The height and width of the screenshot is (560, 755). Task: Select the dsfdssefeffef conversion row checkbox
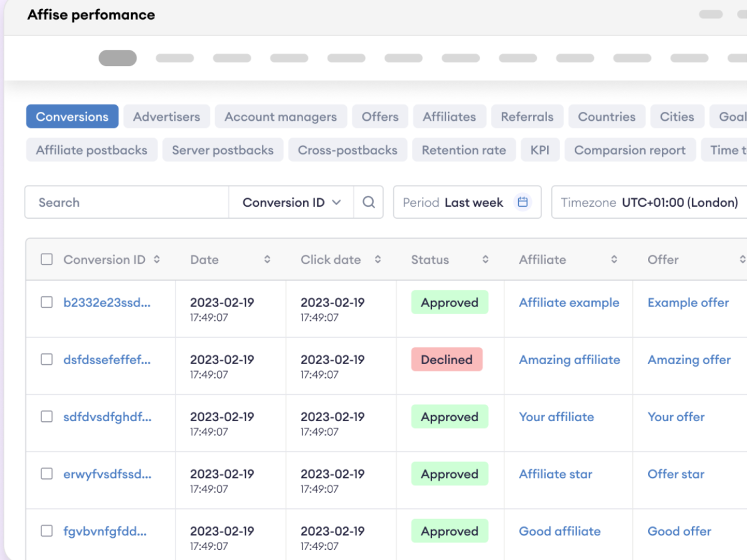[x=46, y=360]
